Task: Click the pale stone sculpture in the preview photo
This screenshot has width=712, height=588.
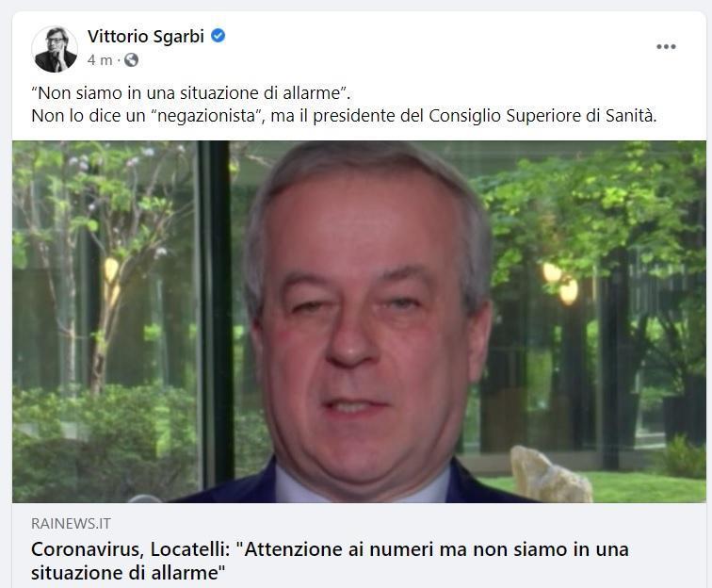Action: (549, 475)
